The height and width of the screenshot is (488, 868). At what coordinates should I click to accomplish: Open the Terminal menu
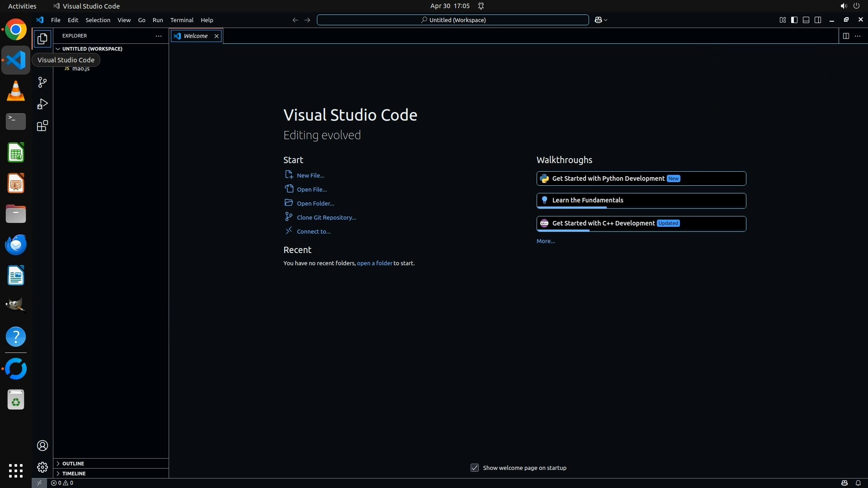tap(182, 20)
